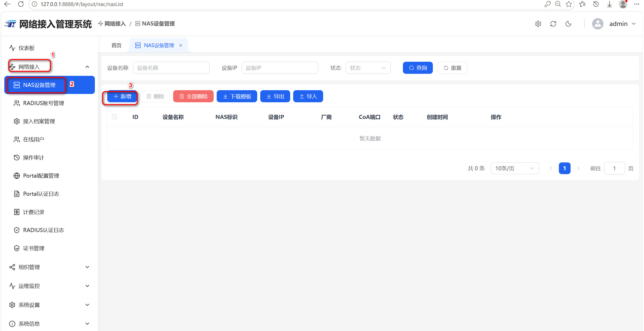Close the NAS设备管理 tab
644x331 pixels.
coord(181,45)
